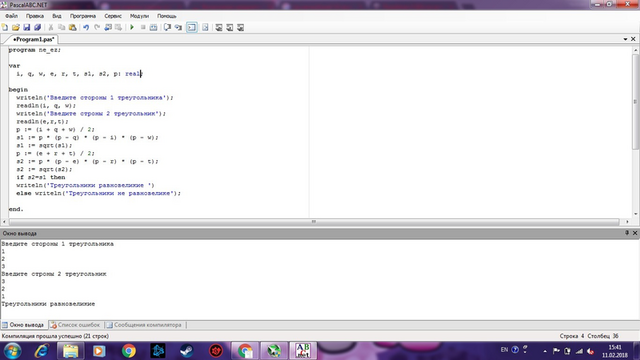This screenshot has height=360, width=640.
Task: Click the 'end.' line in the editor
Action: [16, 209]
